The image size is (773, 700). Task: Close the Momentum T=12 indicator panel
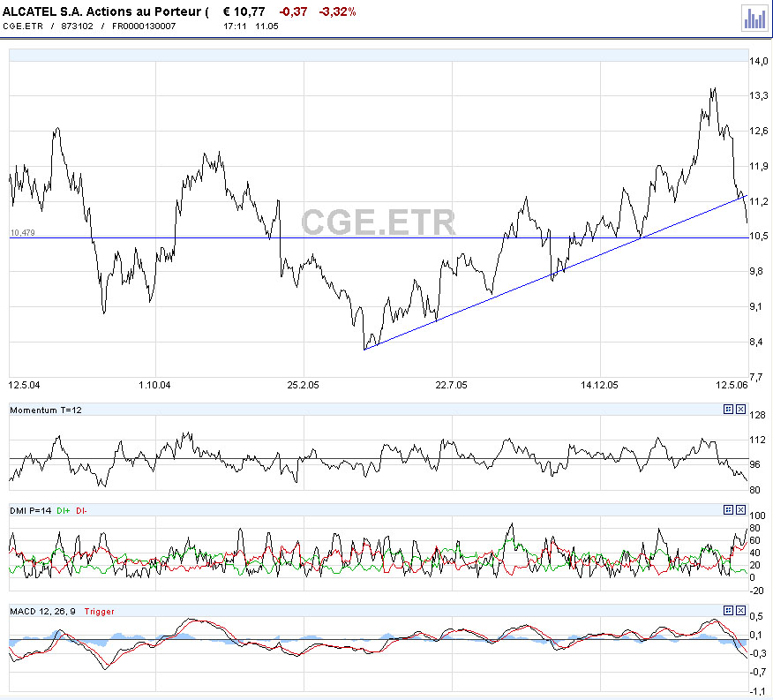point(740,409)
